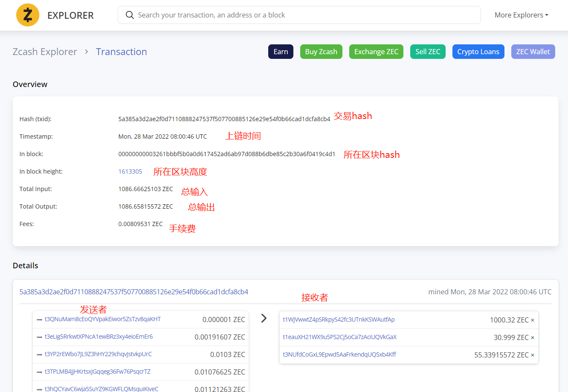
Task: Open the Exchange ZEC button
Action: coord(376,52)
